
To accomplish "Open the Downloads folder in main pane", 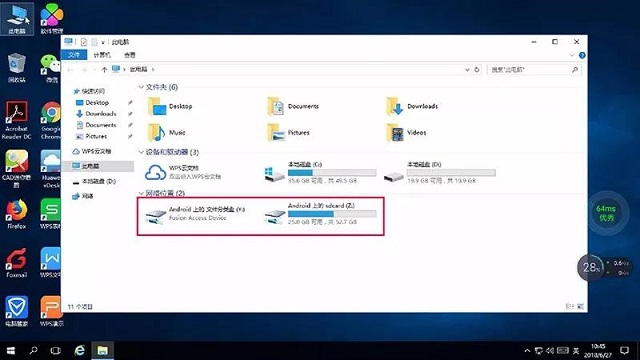I will click(x=411, y=107).
